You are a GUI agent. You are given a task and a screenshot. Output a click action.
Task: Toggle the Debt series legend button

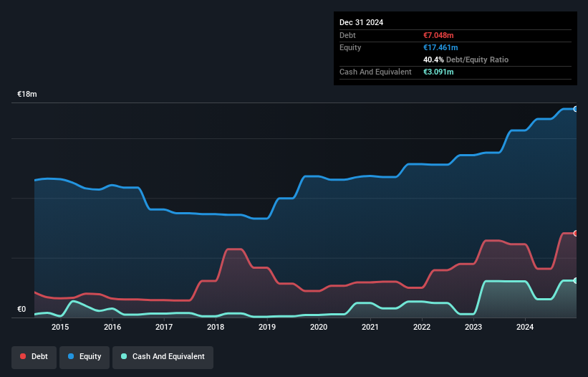pyautogui.click(x=34, y=357)
